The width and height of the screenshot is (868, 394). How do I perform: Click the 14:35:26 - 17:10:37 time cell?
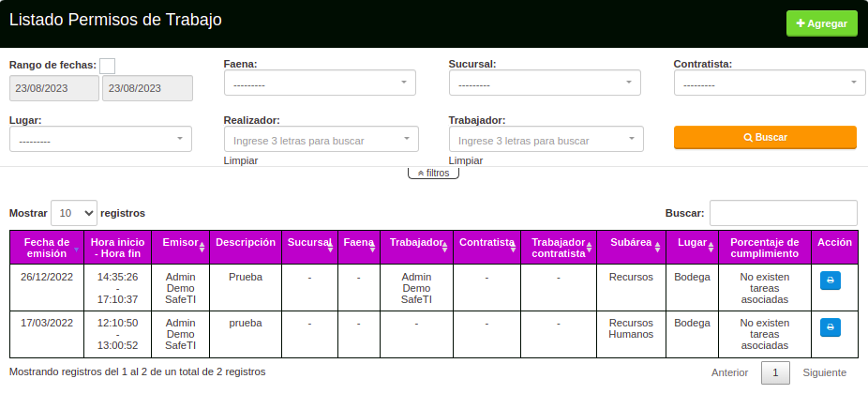pos(117,288)
